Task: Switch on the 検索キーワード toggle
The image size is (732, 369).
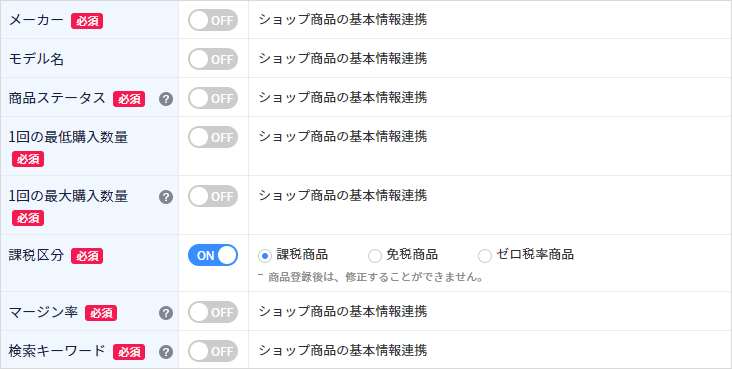Action: (x=213, y=351)
